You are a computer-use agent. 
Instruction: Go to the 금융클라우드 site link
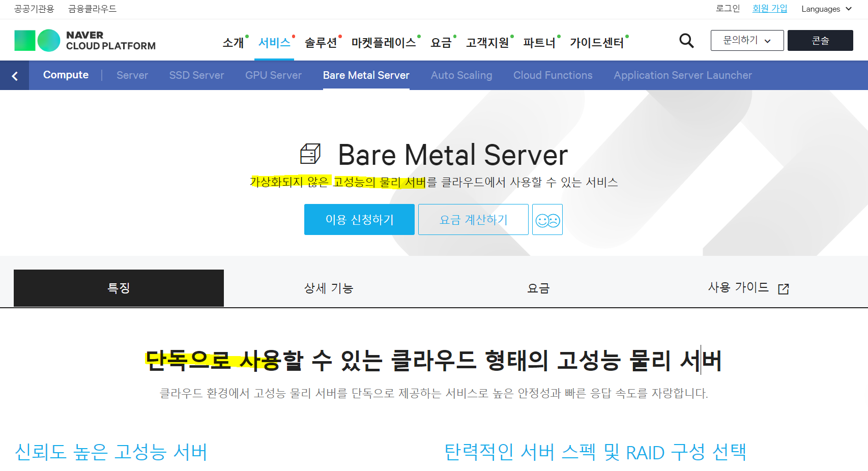tap(93, 9)
